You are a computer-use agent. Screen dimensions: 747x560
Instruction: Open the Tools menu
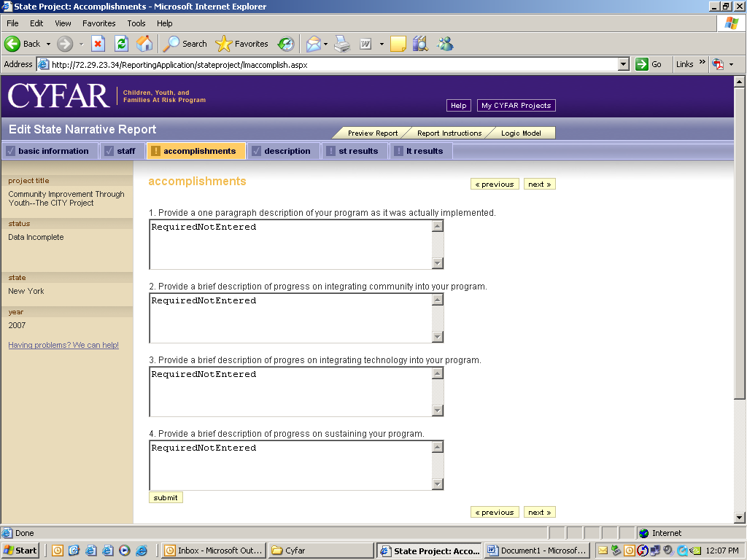click(136, 23)
